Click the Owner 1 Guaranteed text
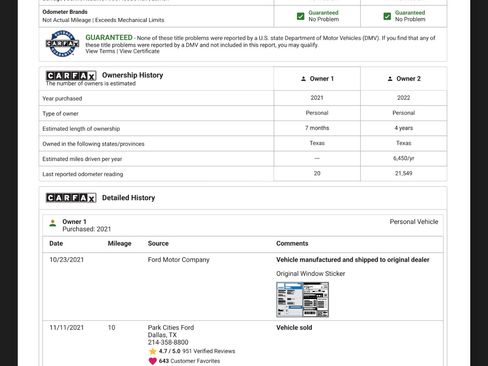The image size is (488, 366). pyautogui.click(x=323, y=13)
